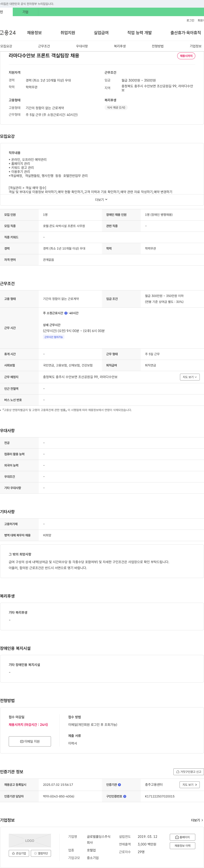The width and height of the screenshot is (204, 868).
Task: Click the 설립연도 value 2019. 03. 12
Action: pyautogui.click(x=147, y=837)
